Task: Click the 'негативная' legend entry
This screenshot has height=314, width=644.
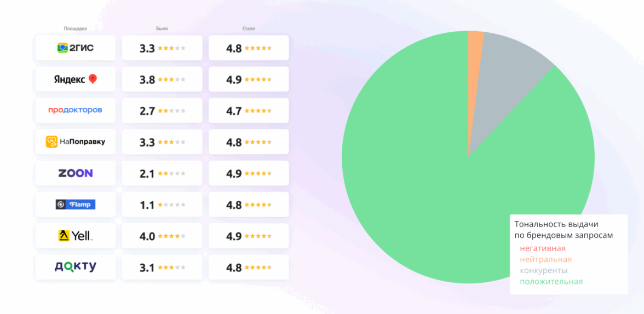Action: (543, 248)
